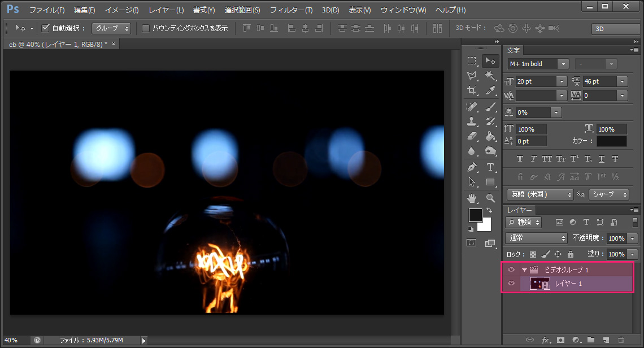Pick the Eyedropper tool
The image size is (644, 348).
[490, 90]
